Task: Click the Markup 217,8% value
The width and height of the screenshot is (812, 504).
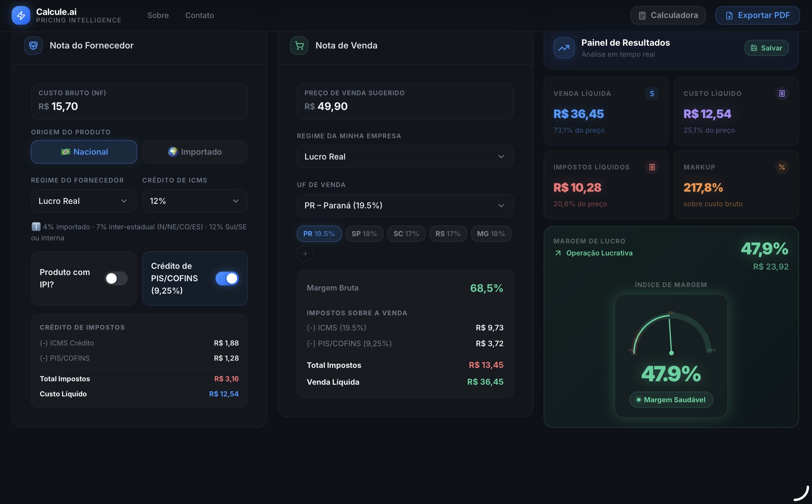Action: 703,187
